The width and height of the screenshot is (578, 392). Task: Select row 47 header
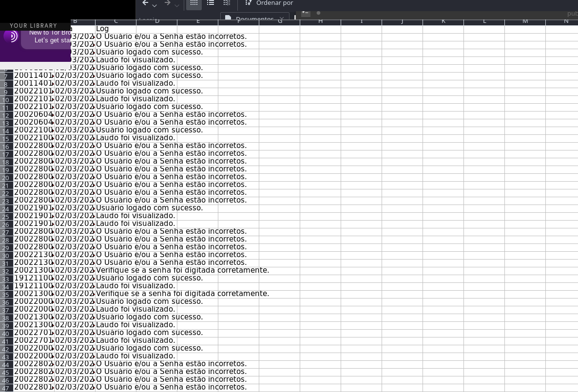6,388
